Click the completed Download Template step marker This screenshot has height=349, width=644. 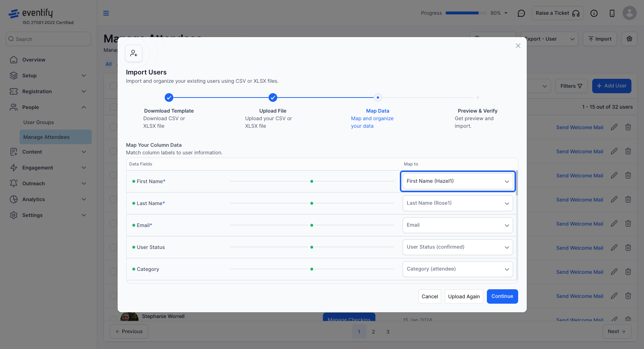pos(169,98)
